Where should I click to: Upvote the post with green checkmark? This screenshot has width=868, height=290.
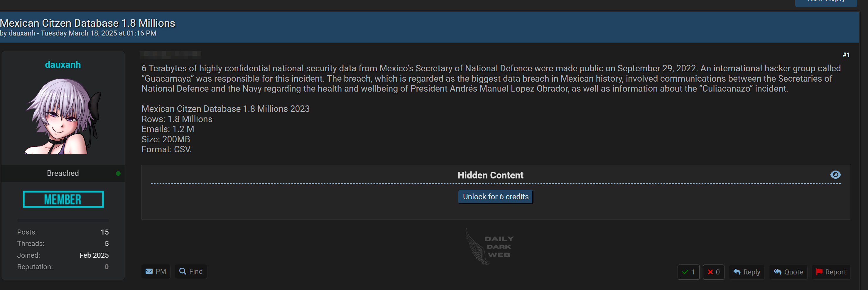[x=688, y=272]
